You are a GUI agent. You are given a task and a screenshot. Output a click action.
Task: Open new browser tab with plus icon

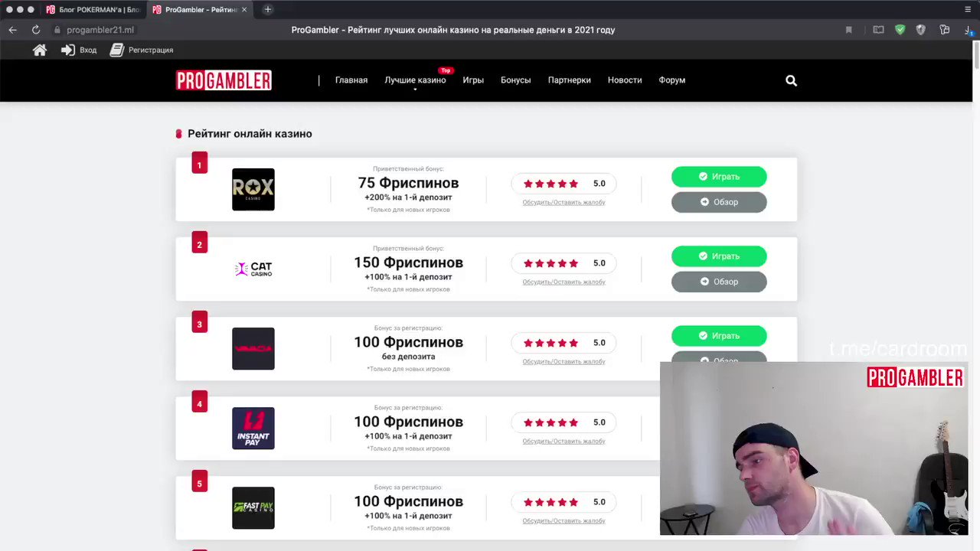pos(268,9)
